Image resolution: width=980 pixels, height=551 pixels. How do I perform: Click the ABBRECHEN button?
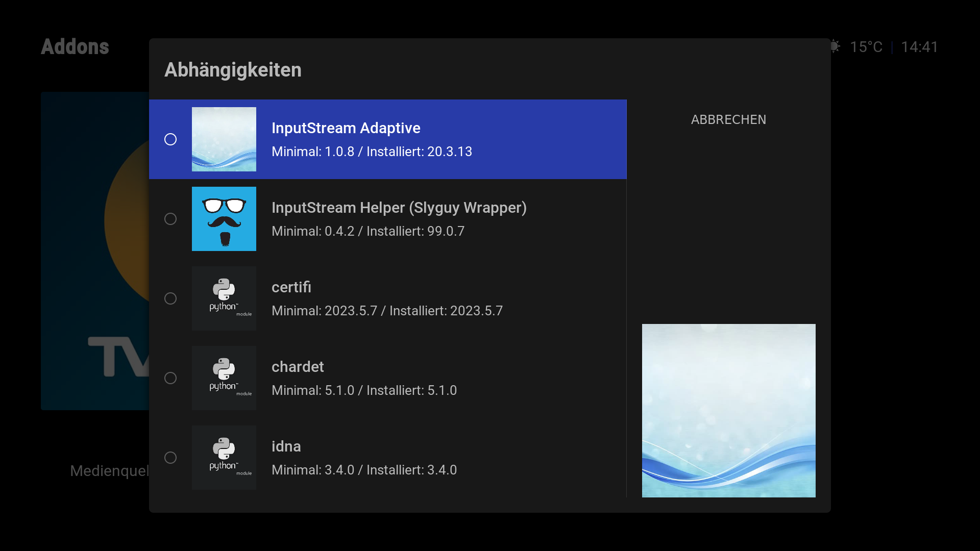728,119
